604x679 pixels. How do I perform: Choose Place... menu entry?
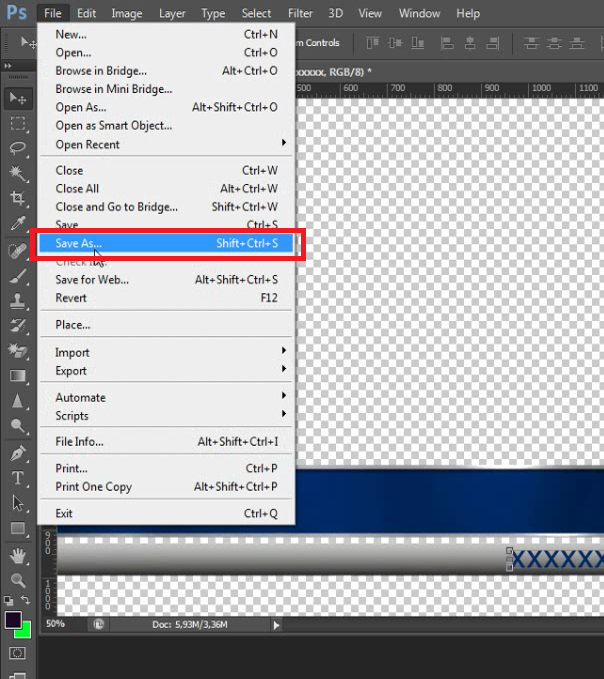pos(166,325)
